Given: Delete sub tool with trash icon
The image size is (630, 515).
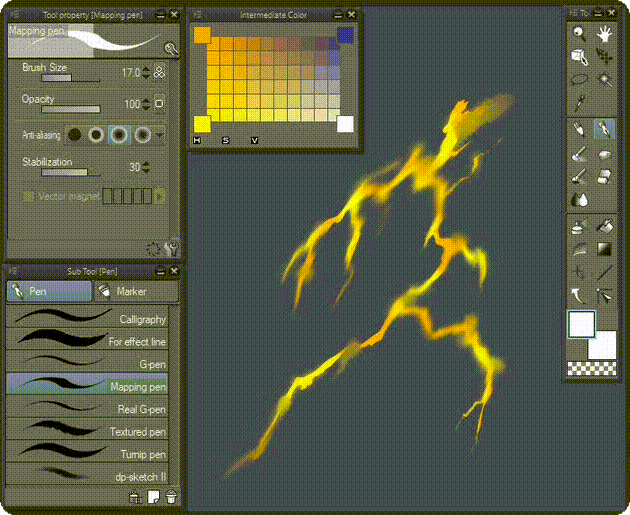Looking at the screenshot, I should (x=171, y=497).
